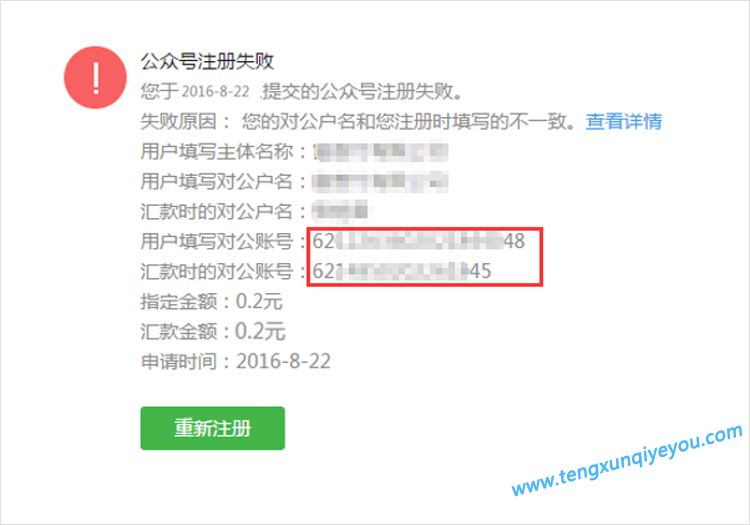Click the blurred 用户填写主体名称 value
This screenshot has width=750, height=525.
click(x=381, y=152)
